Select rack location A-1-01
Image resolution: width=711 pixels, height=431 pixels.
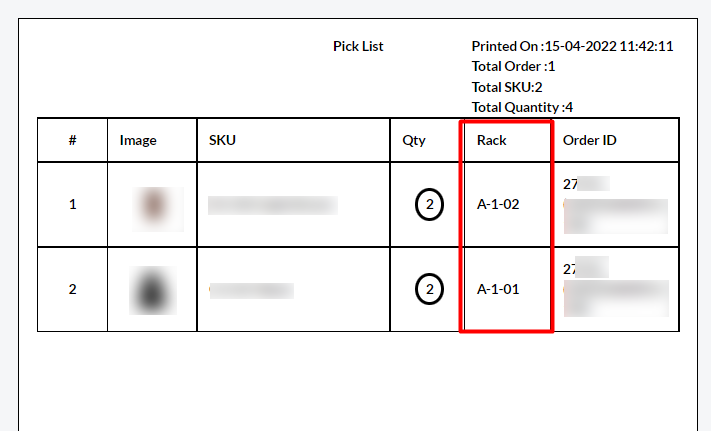(498, 289)
